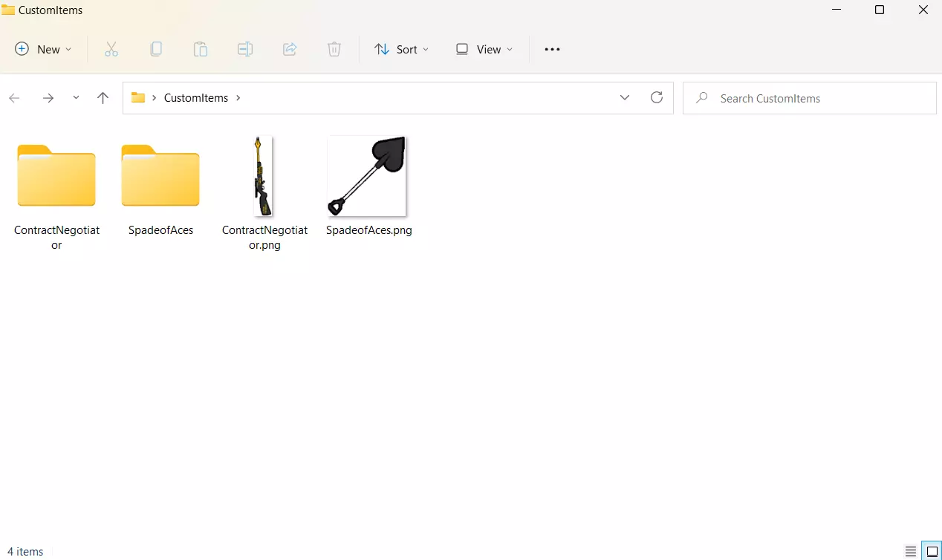The height and width of the screenshot is (560, 942).
Task: Open the See more ellipsis menu
Action: tap(552, 49)
